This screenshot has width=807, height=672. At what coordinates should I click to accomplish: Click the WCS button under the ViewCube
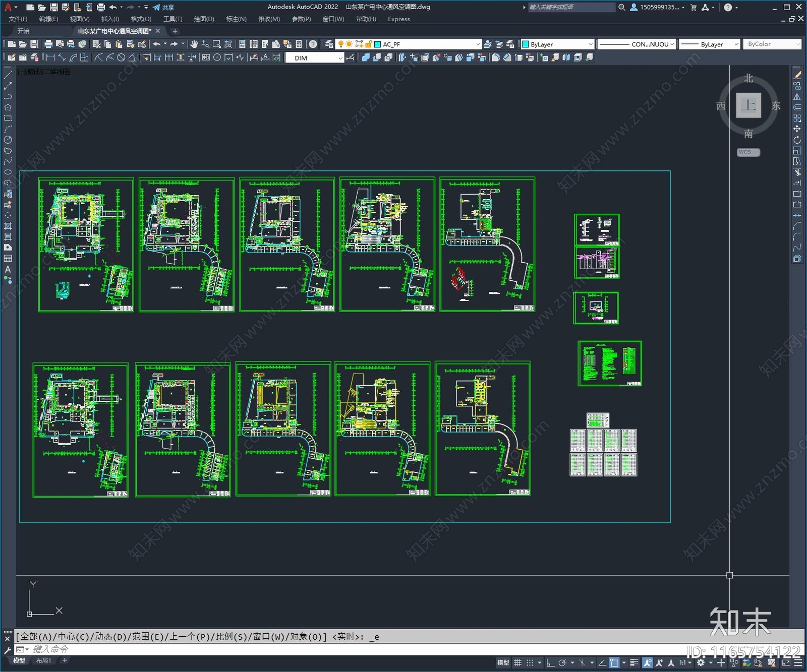click(x=747, y=152)
